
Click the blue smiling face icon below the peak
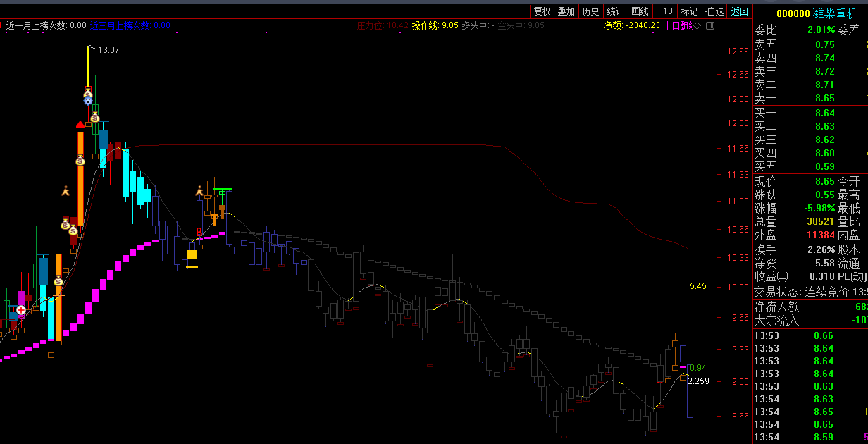[x=88, y=100]
